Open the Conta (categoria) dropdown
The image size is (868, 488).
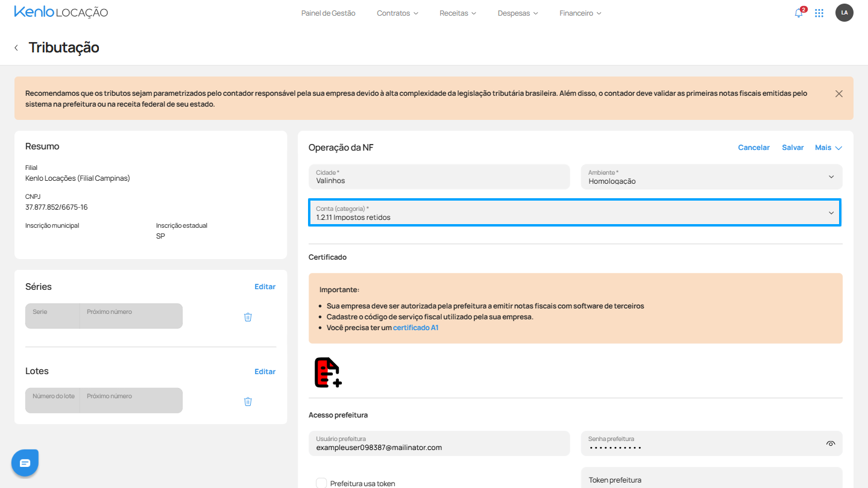point(575,213)
